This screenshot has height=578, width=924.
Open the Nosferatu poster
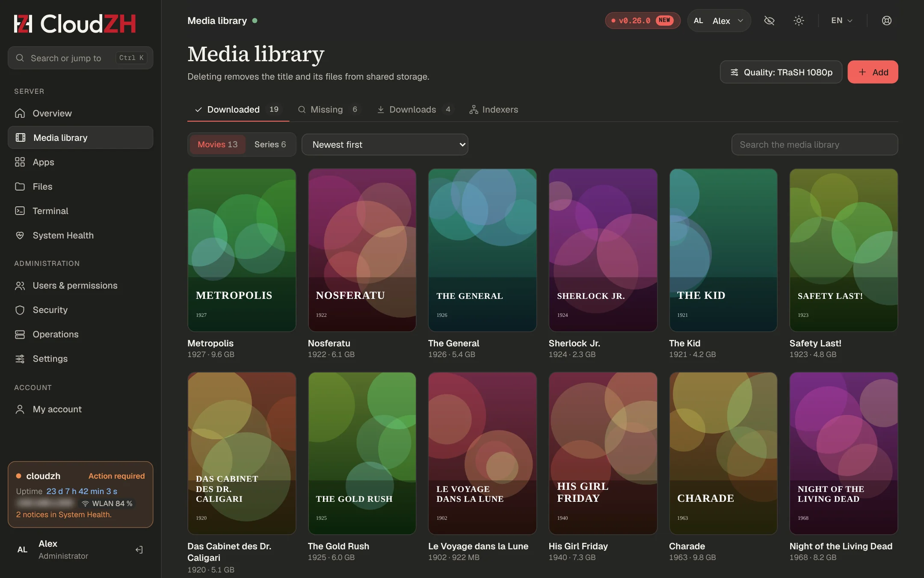click(362, 250)
